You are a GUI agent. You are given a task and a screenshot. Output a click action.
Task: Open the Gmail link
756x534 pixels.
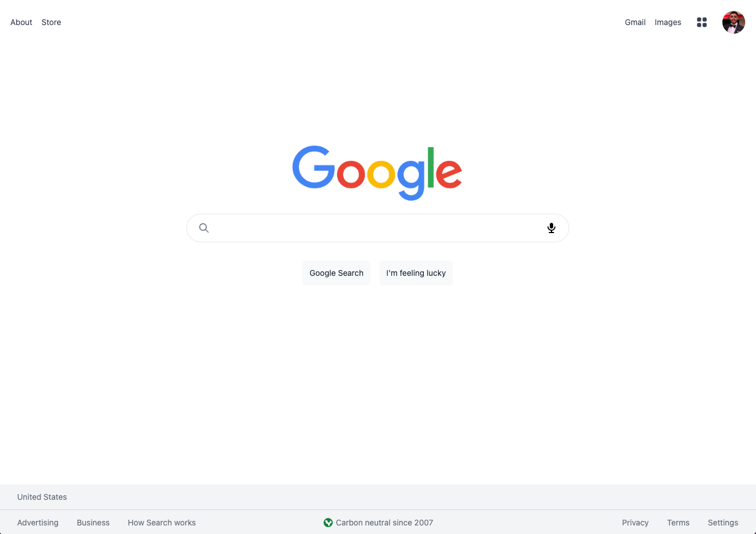click(635, 22)
